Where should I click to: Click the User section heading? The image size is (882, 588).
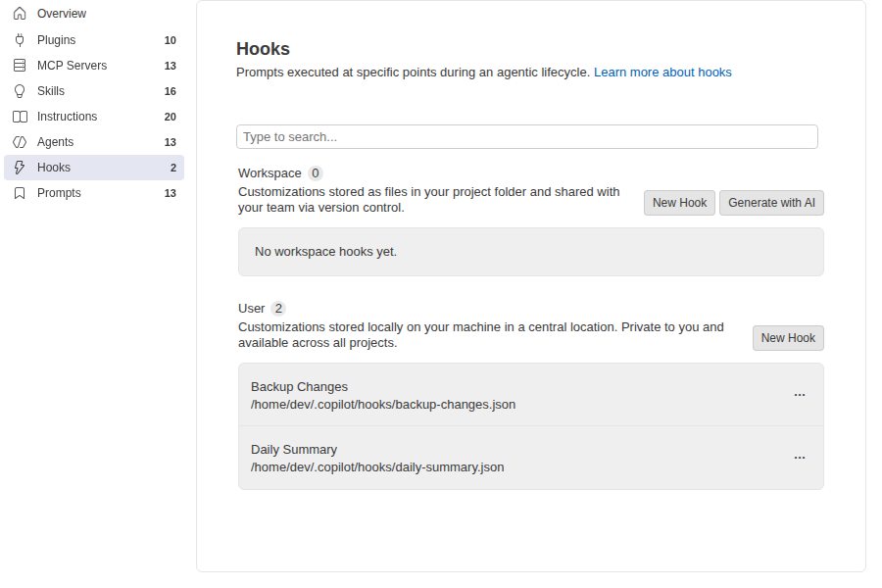pyautogui.click(x=252, y=309)
